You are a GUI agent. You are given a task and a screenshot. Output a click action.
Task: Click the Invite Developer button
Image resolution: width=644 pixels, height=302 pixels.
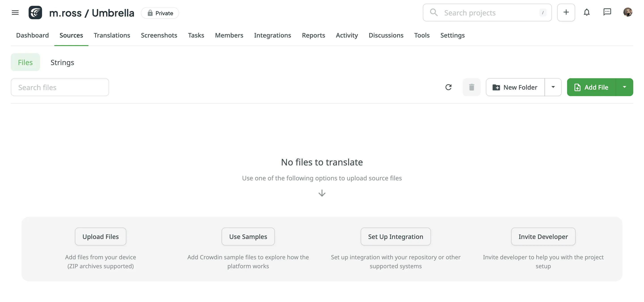coord(543,237)
